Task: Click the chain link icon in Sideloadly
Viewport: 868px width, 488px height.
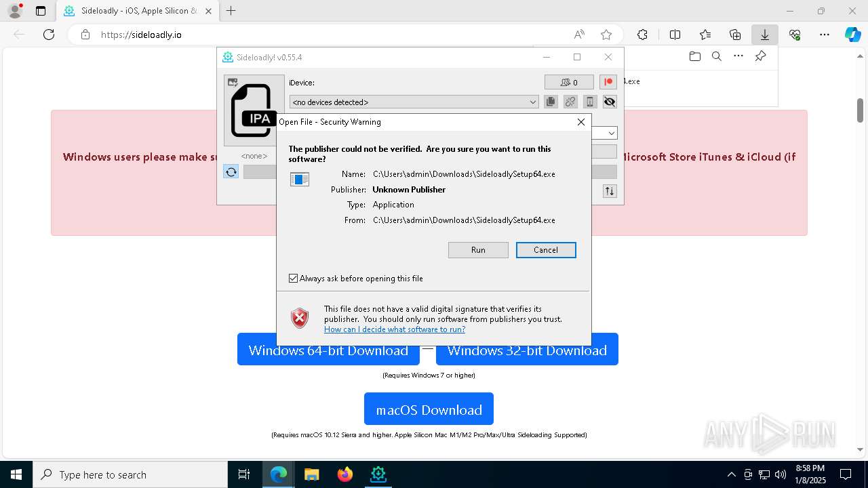Action: pos(570,102)
